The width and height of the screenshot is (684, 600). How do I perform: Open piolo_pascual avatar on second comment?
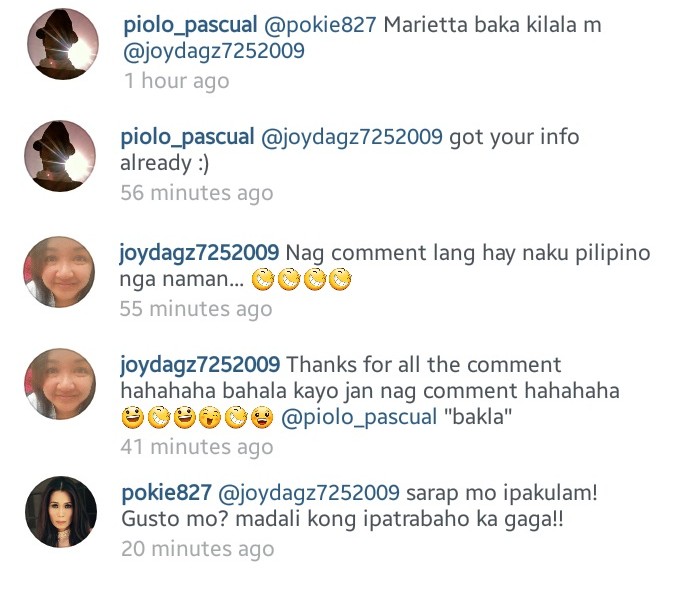point(60,156)
